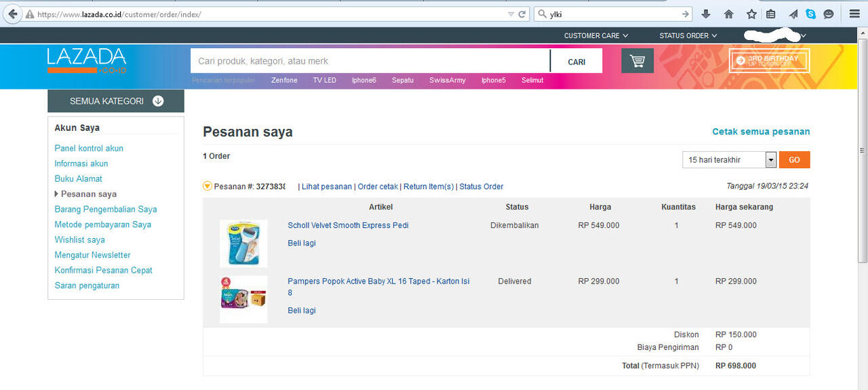Click popular search TV LED
The height and width of the screenshot is (390, 868).
[x=324, y=80]
